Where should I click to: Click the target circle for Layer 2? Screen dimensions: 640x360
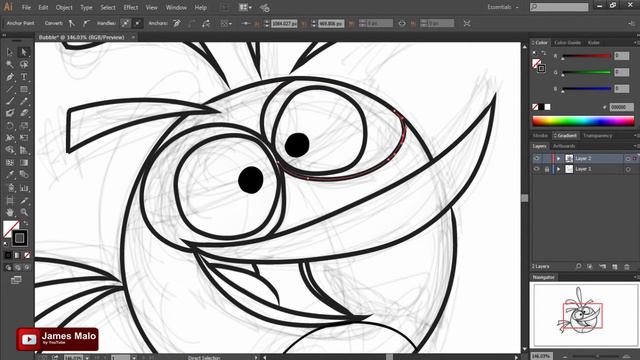pos(628,158)
